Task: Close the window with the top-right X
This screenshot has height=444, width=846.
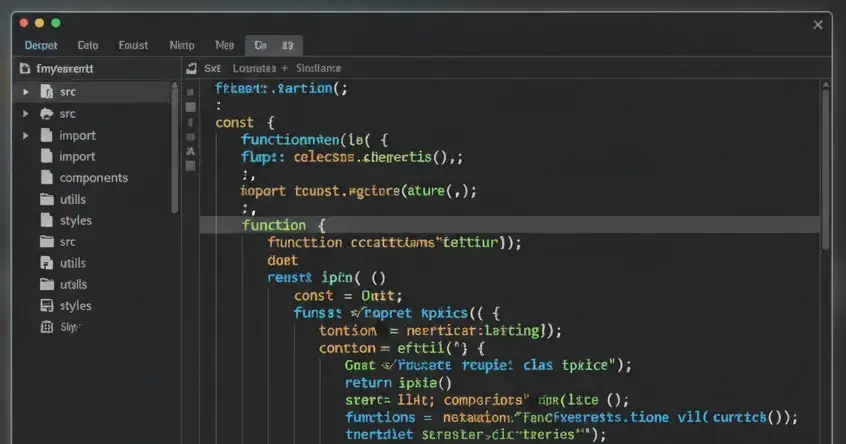Action: [818, 25]
